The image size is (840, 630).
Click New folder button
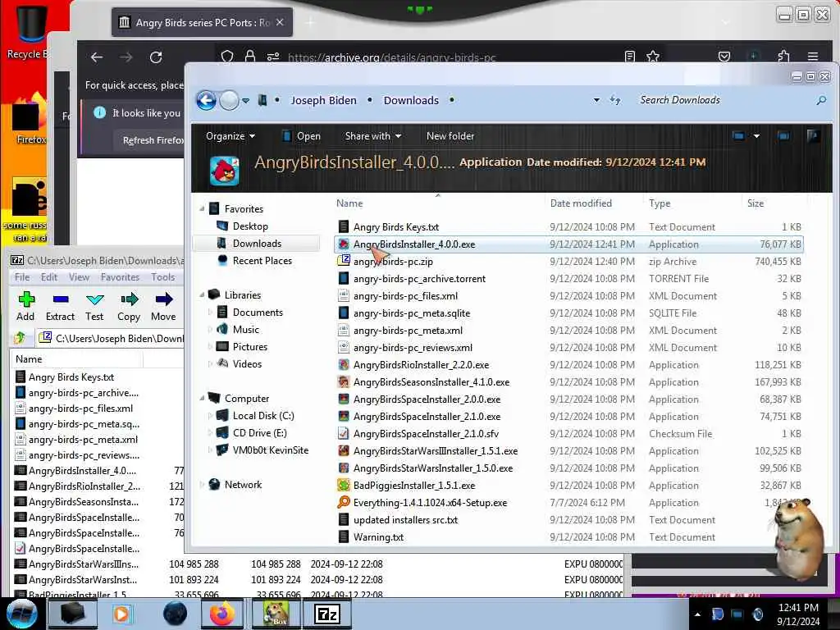450,136
